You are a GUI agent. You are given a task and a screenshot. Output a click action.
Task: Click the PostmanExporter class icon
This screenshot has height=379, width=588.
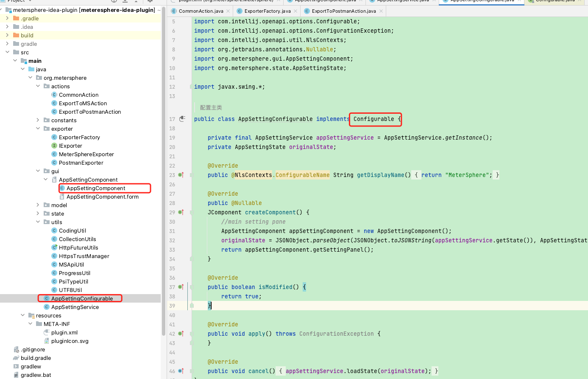pyautogui.click(x=54, y=163)
